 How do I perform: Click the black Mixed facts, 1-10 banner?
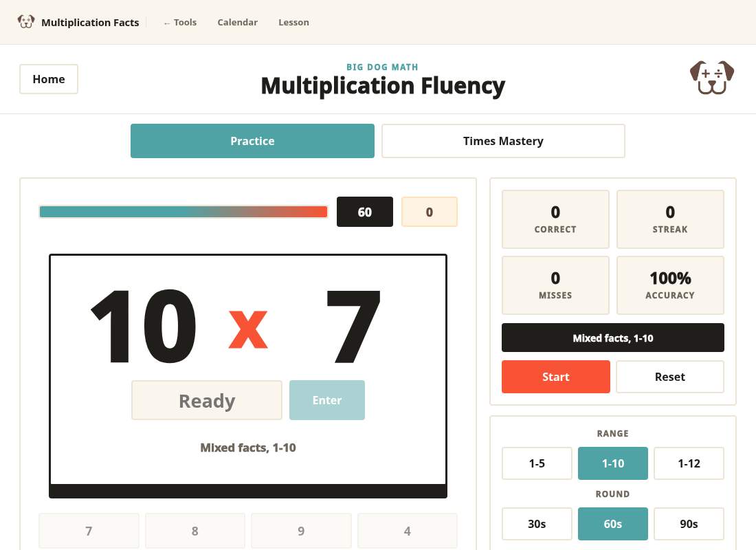coord(613,338)
